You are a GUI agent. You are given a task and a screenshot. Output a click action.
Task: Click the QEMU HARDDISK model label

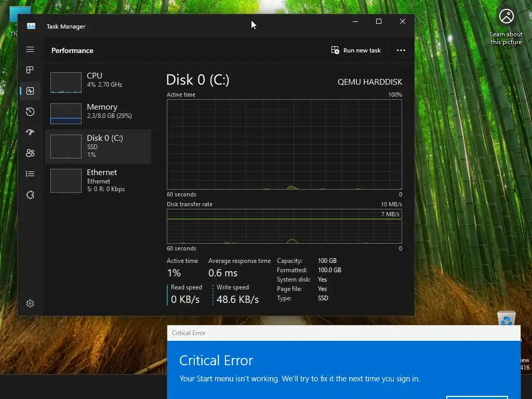[x=370, y=82]
